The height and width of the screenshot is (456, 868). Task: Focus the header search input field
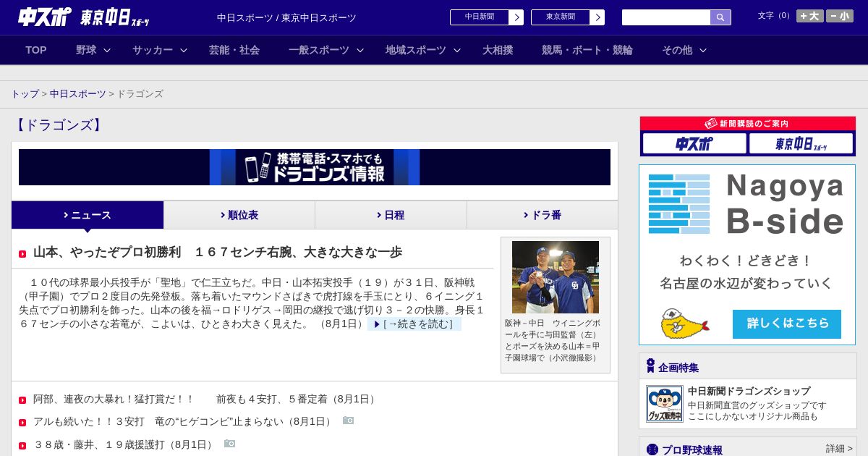(x=666, y=17)
